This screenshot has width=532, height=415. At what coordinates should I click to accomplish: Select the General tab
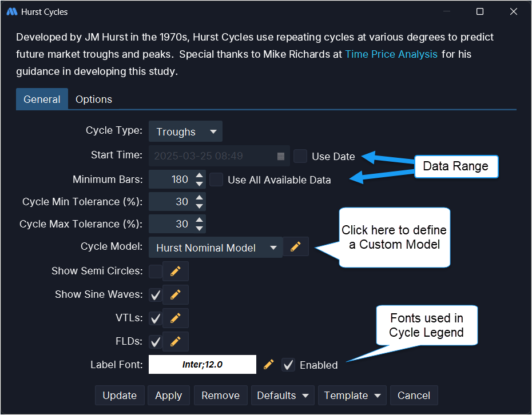pos(42,99)
